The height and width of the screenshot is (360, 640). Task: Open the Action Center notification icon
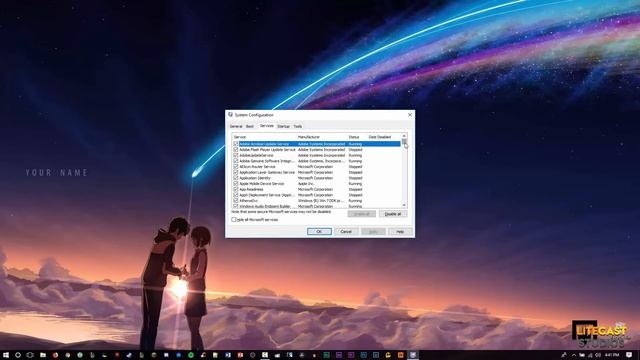pos(629,355)
